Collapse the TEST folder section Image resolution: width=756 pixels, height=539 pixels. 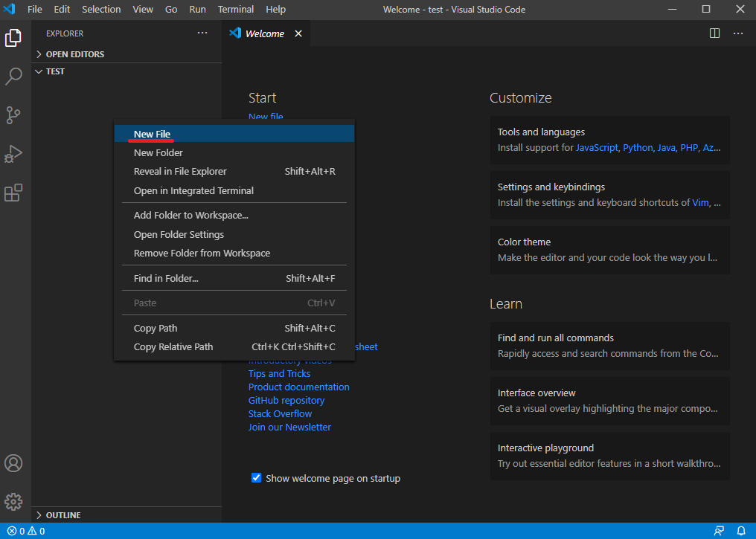[126, 71]
